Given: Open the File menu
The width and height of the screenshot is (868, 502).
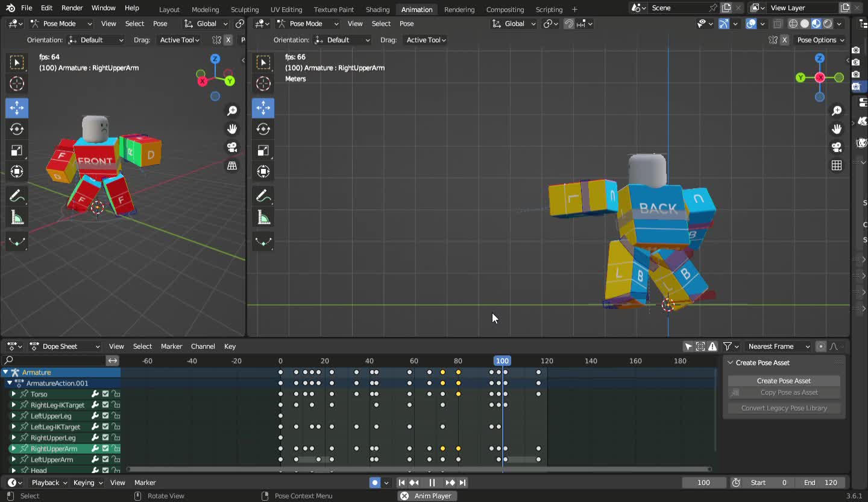Looking at the screenshot, I should point(27,8).
